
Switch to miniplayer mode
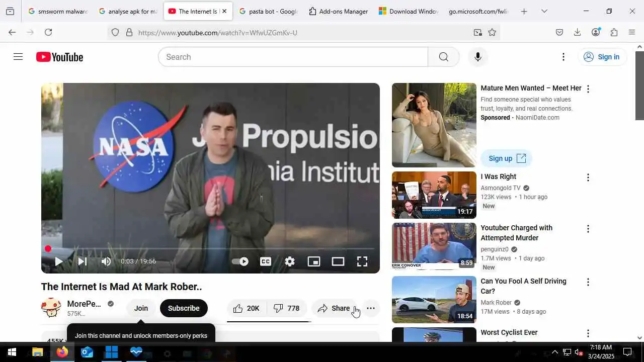click(x=314, y=261)
